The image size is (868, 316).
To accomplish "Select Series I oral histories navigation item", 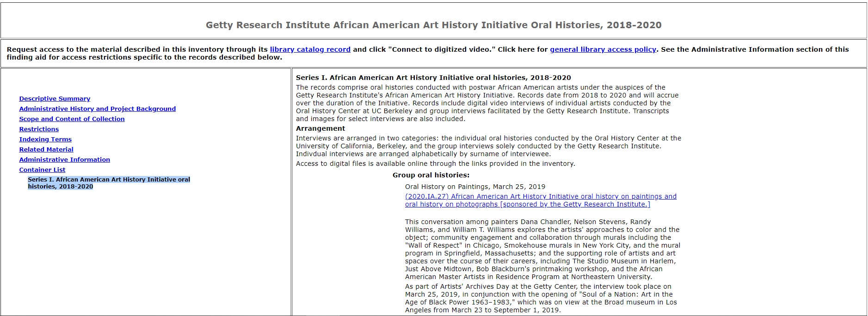I will 109,183.
